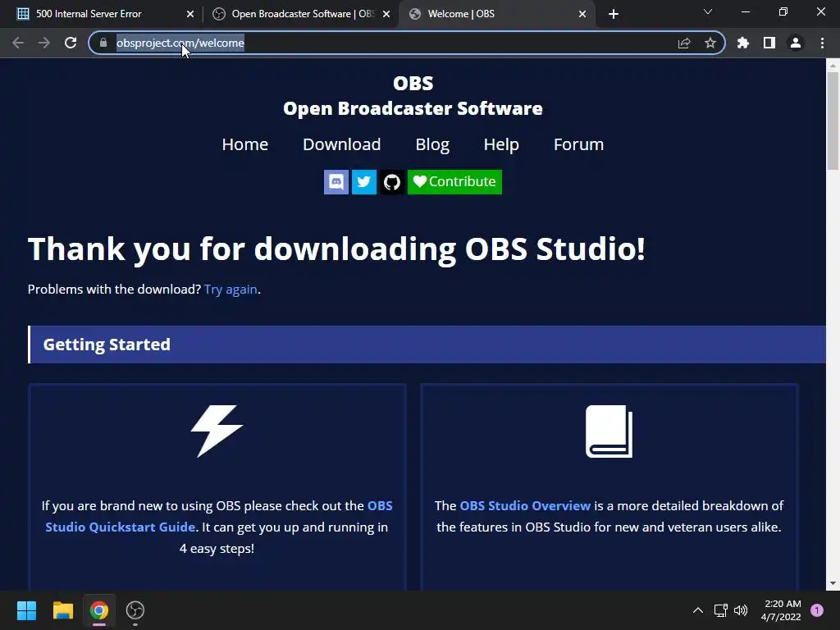Go back with the browser back arrow
Image resolution: width=840 pixels, height=630 pixels.
(x=18, y=43)
